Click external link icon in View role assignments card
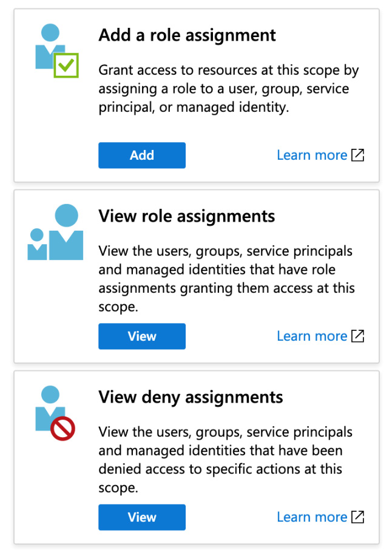 coord(358,336)
